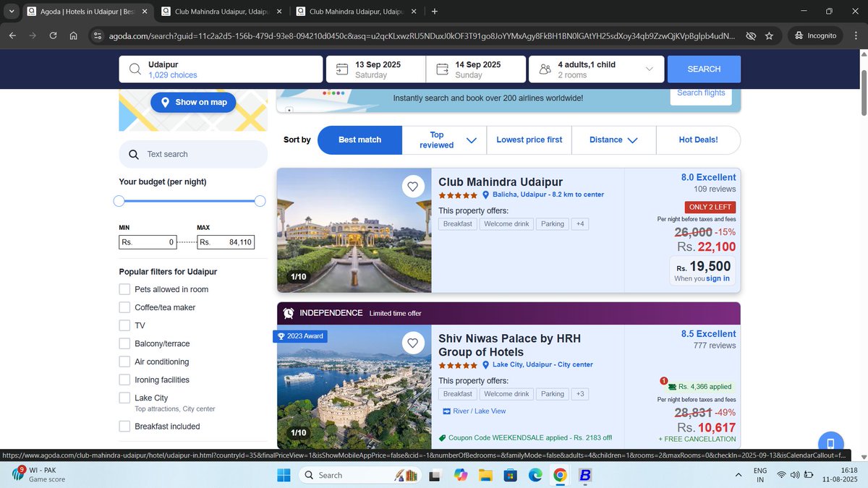This screenshot has width=868, height=488.
Task: Click the MAX budget input field
Action: pyautogui.click(x=226, y=242)
